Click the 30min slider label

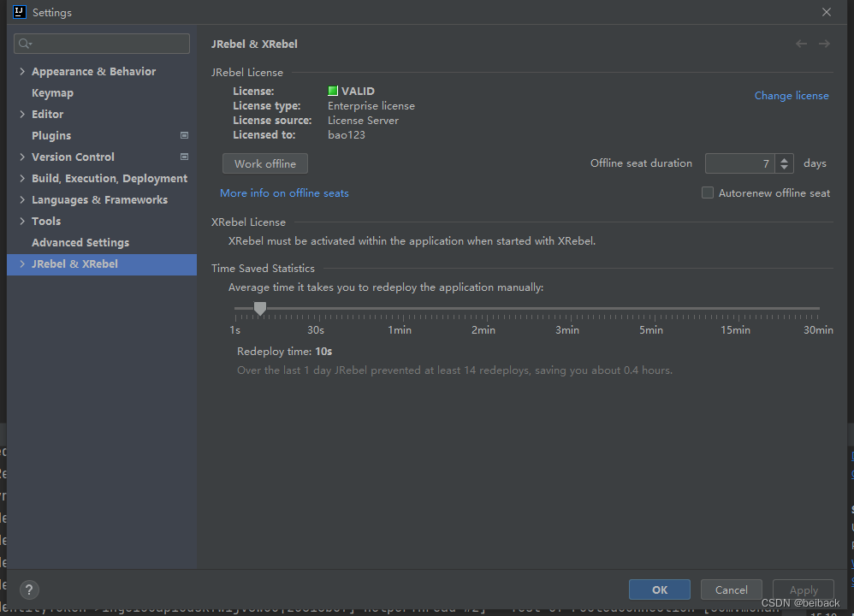[818, 330]
